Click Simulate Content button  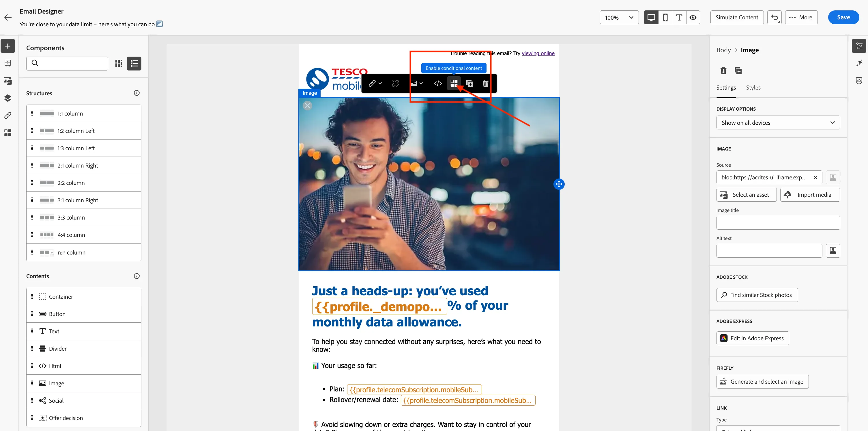click(737, 18)
